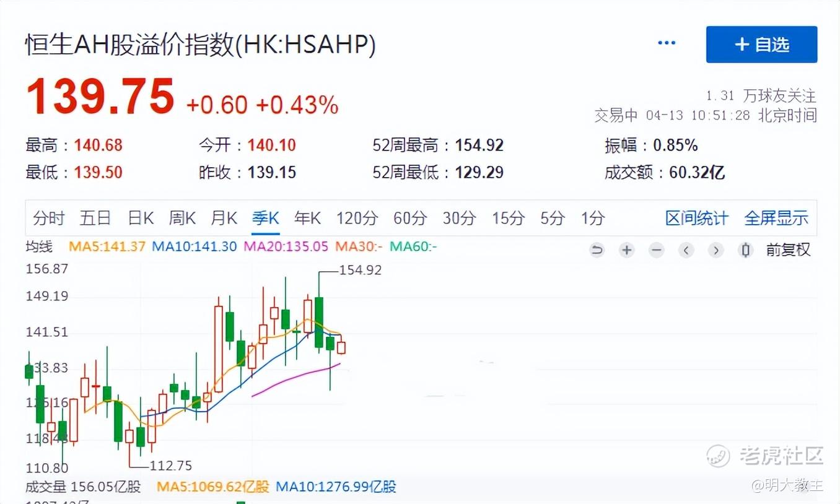The width and height of the screenshot is (840, 504).
Task: Click the 最高 value 140.68
Action: click(x=98, y=146)
